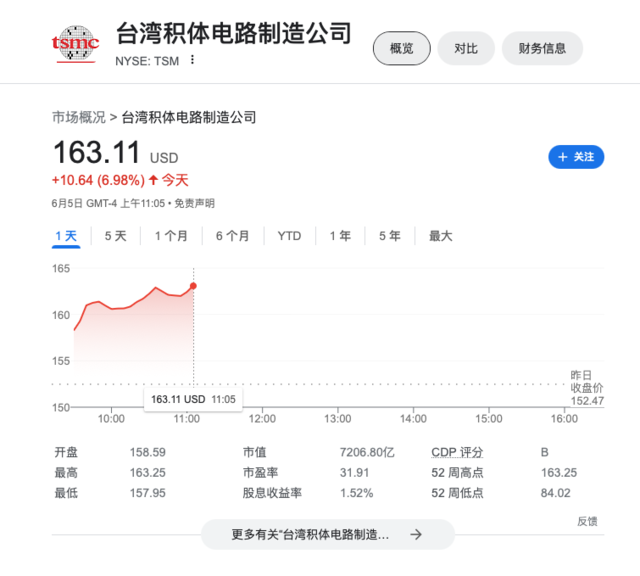Click the 昨日收盘价 152.47 label
Screen dimensions: 640x576
click(x=587, y=388)
